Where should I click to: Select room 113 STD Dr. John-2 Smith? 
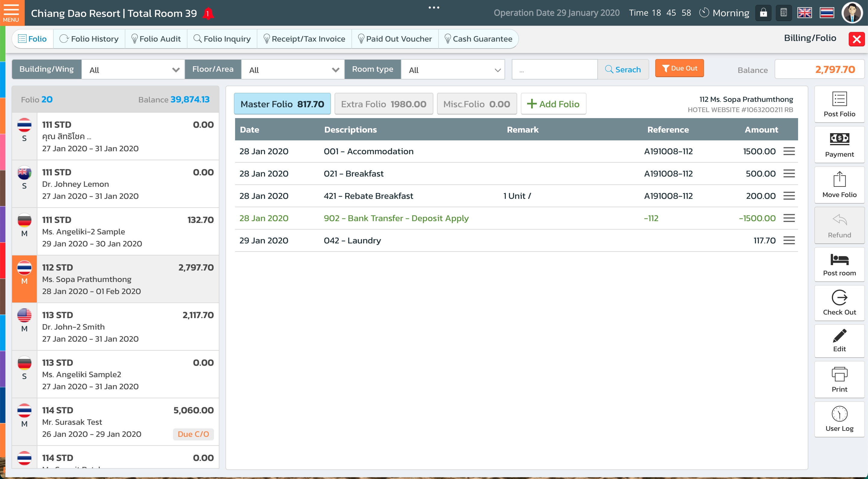click(x=115, y=327)
